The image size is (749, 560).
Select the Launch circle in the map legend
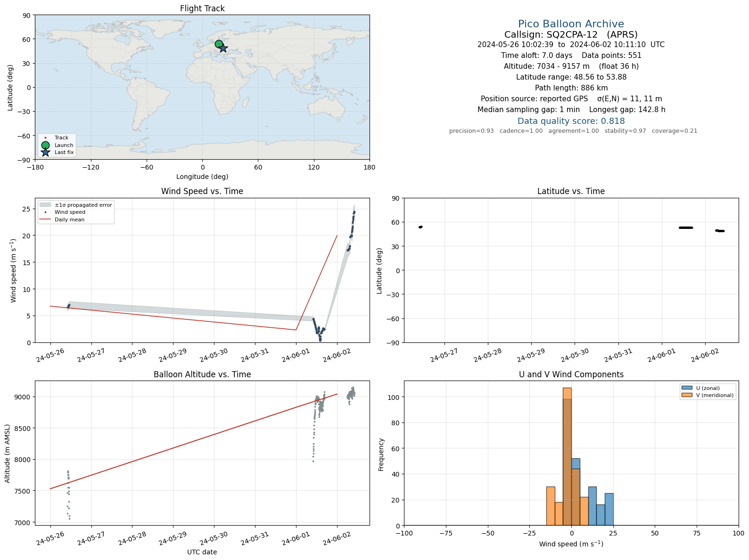(x=45, y=145)
